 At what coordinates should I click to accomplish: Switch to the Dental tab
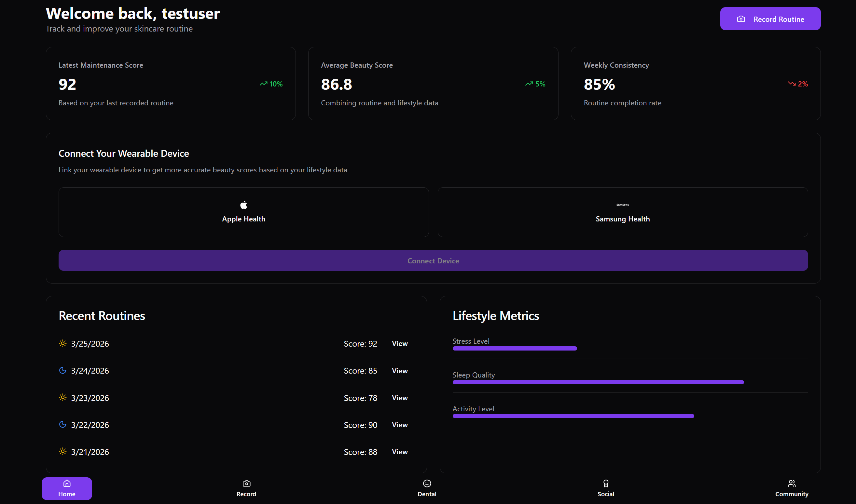click(427, 488)
